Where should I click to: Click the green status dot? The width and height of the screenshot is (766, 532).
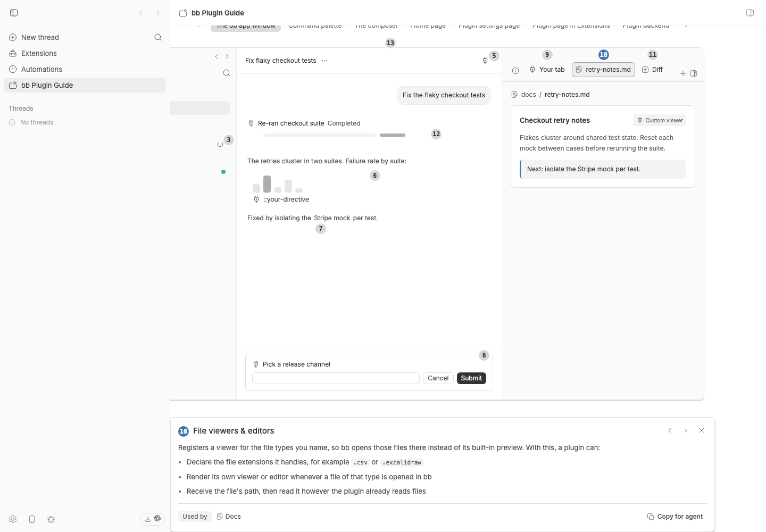click(x=223, y=172)
